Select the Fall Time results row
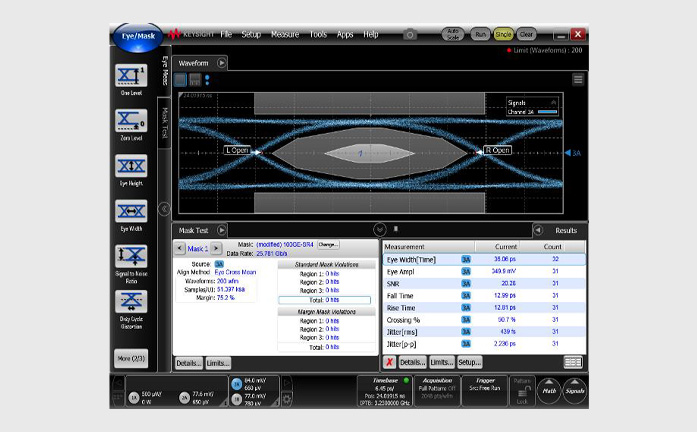Viewport: 697px width, 432px height. click(484, 296)
